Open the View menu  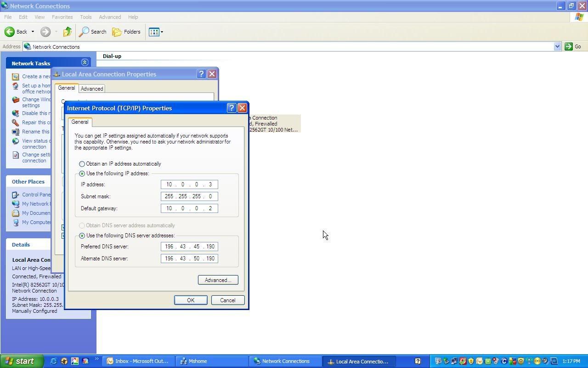point(40,17)
